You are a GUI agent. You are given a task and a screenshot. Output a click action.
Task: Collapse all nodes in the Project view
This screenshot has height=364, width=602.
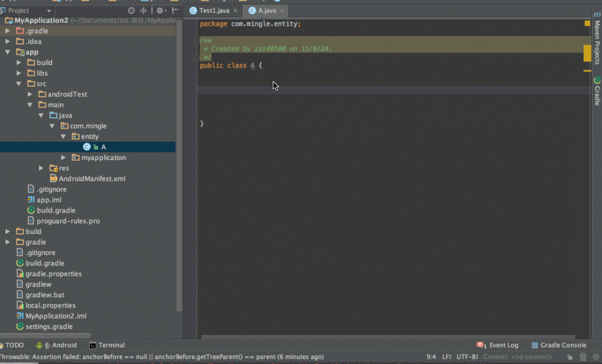tap(143, 10)
